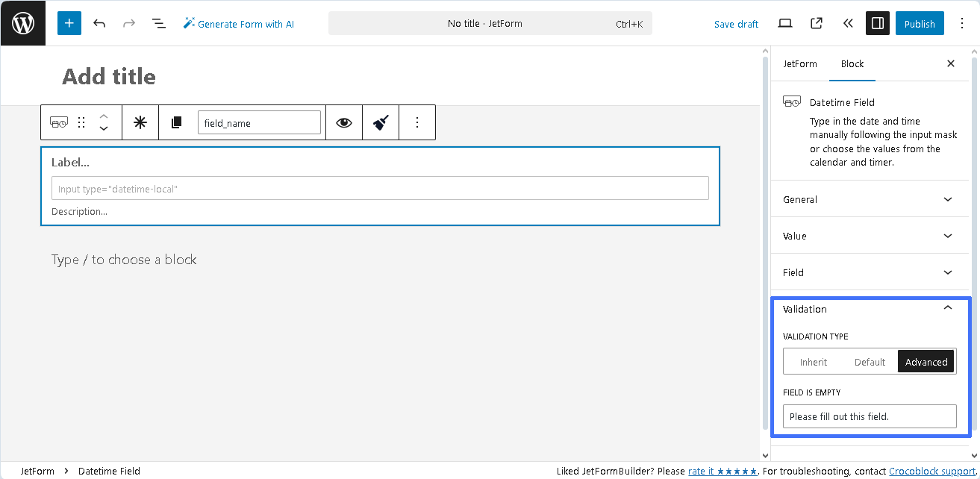
Task: Click the asterisk required-field icon in toolbar
Action: coord(140,122)
